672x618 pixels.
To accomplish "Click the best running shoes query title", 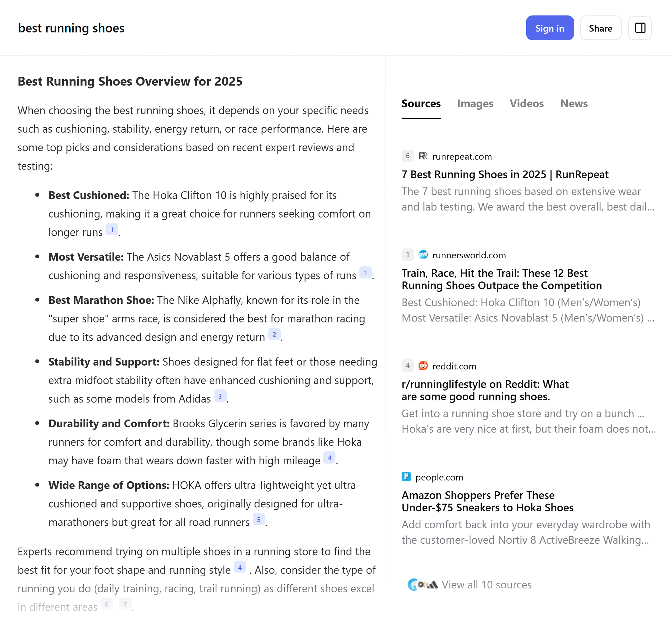I will [71, 28].
